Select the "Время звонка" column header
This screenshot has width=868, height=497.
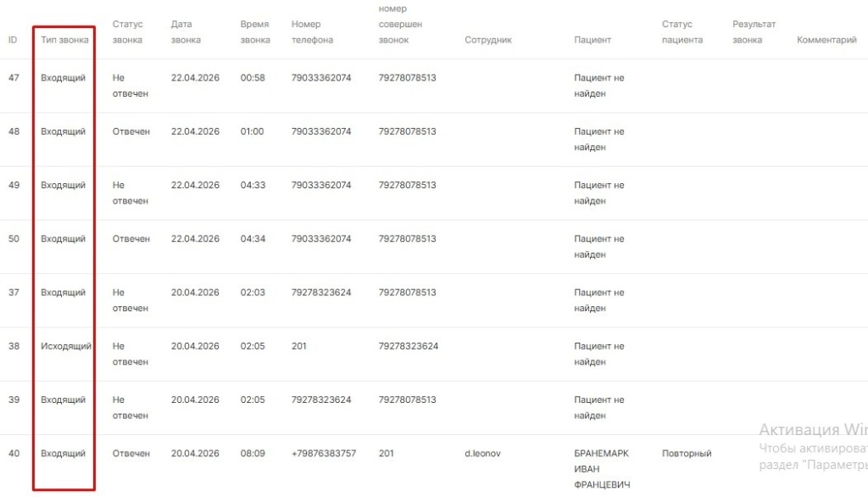click(x=255, y=32)
